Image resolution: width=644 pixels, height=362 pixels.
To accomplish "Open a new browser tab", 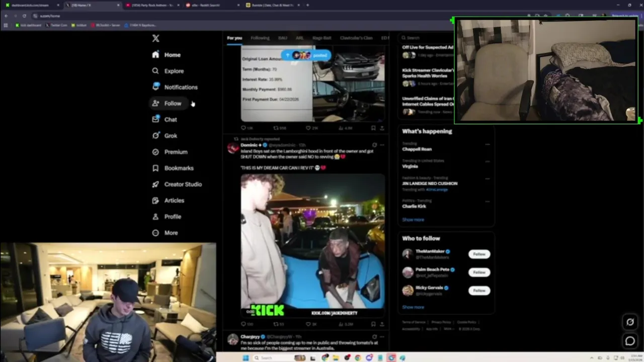I will tap(307, 5).
